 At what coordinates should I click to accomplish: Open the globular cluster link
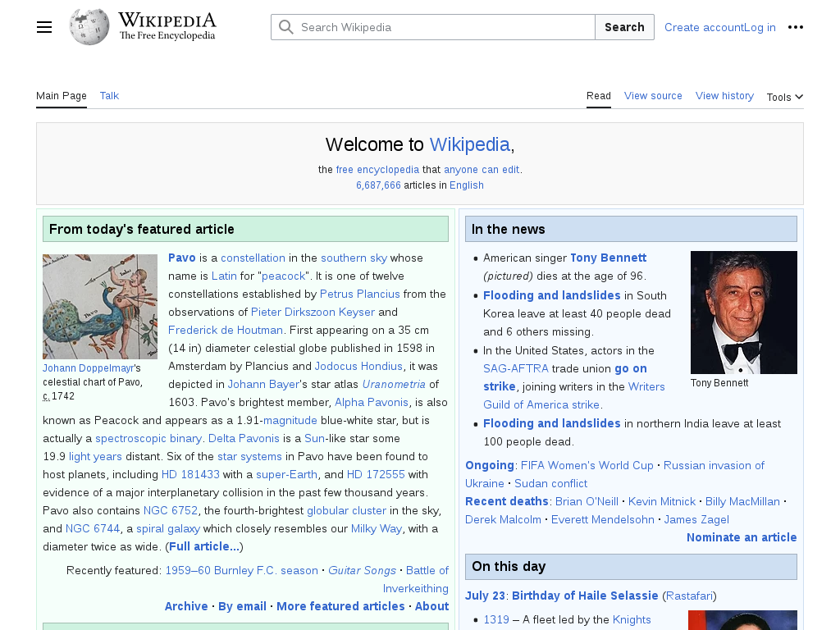(347, 510)
